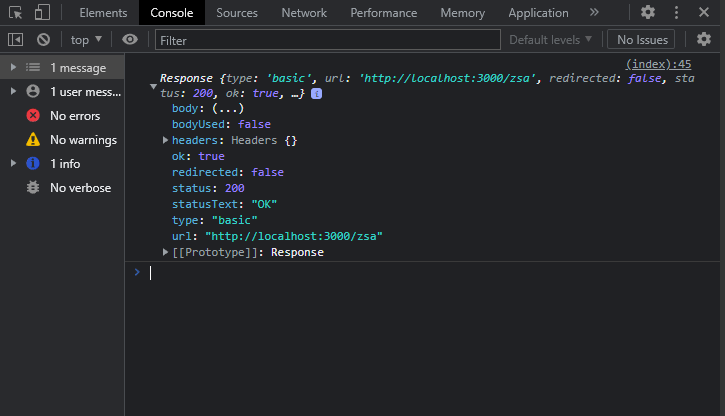This screenshot has height=416, width=725.
Task: Expand the 1 user messages arrow
Action: [13, 92]
